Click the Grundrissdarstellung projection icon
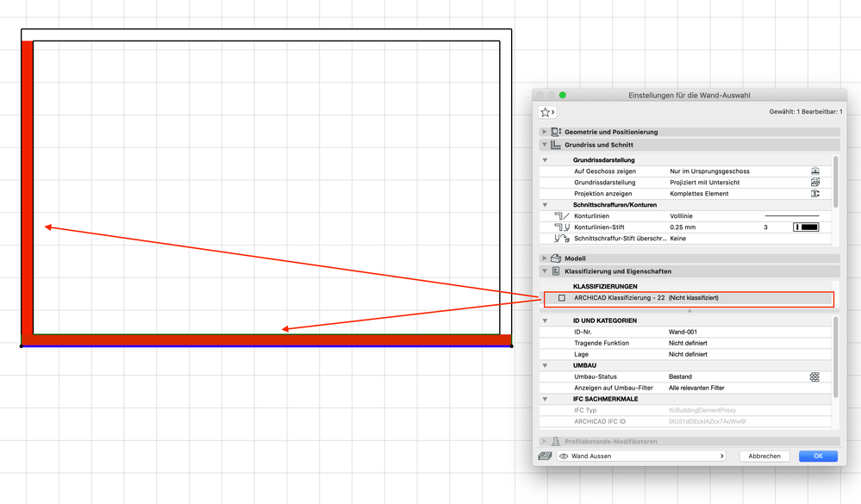Screen dimensions: 861x504 point(814,183)
